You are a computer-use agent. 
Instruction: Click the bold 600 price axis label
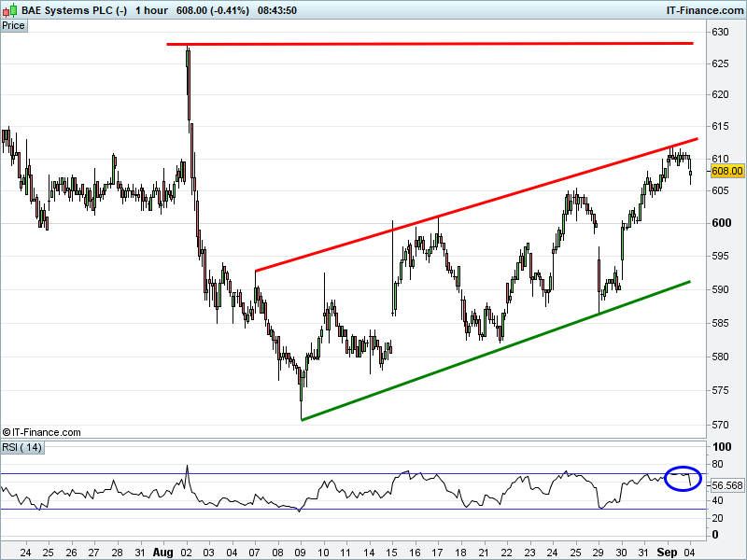tap(721, 223)
